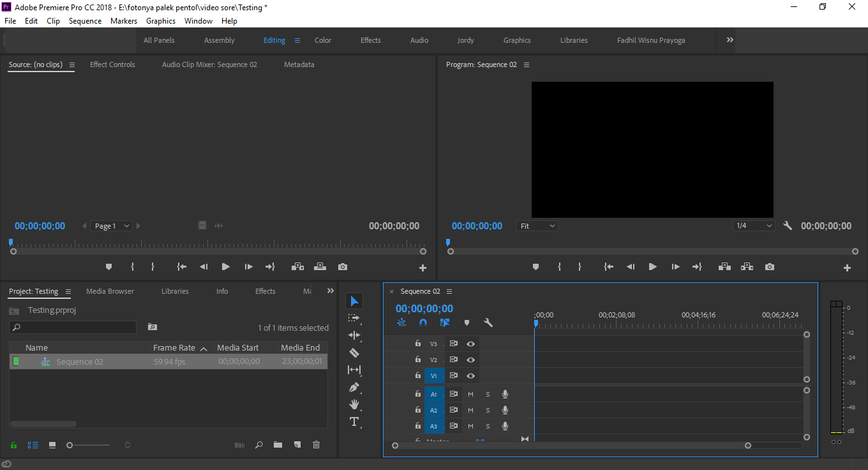Sort by the Frame Rate column header
The image size is (868, 470).
point(174,348)
